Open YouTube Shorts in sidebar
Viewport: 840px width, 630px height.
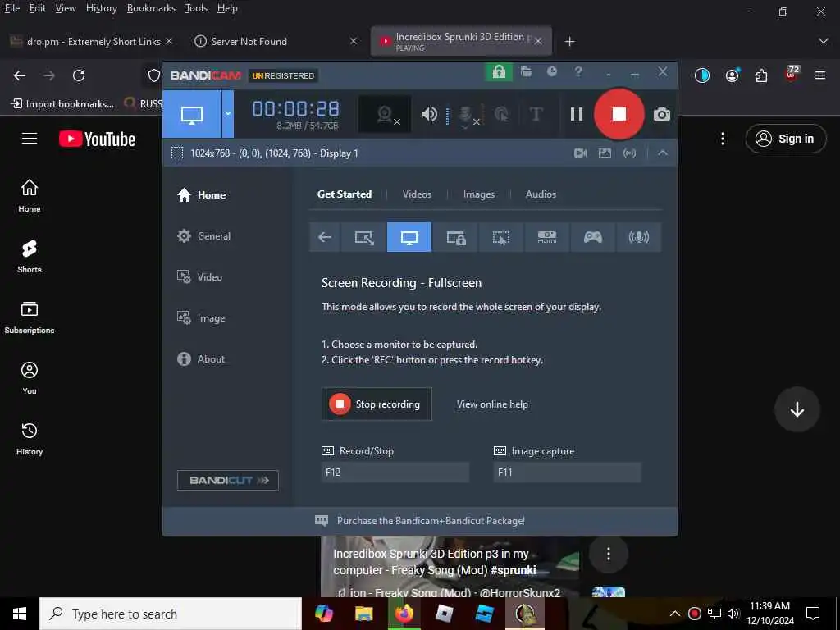[30, 257]
